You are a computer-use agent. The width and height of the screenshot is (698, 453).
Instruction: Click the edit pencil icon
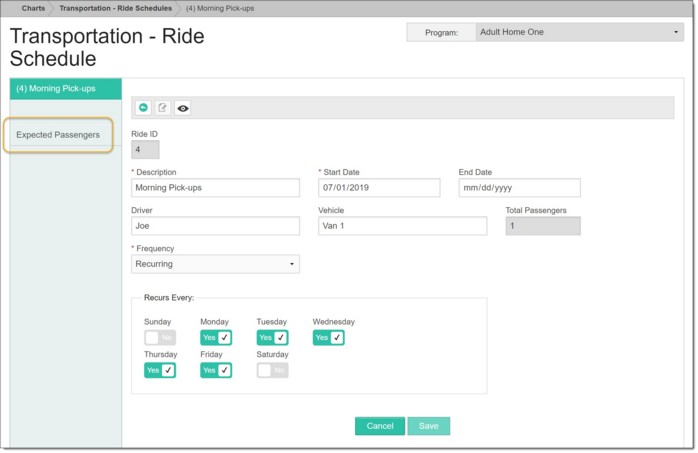pyautogui.click(x=163, y=108)
